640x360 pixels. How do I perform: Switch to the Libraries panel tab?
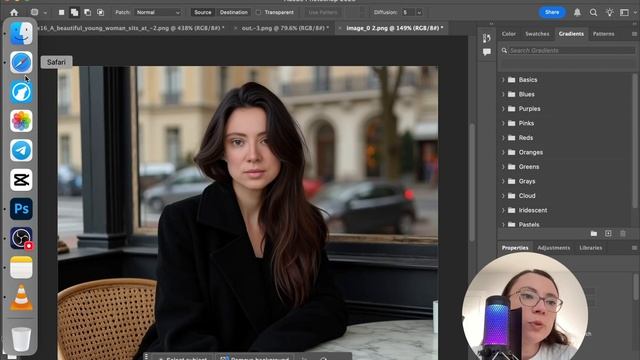[590, 248]
